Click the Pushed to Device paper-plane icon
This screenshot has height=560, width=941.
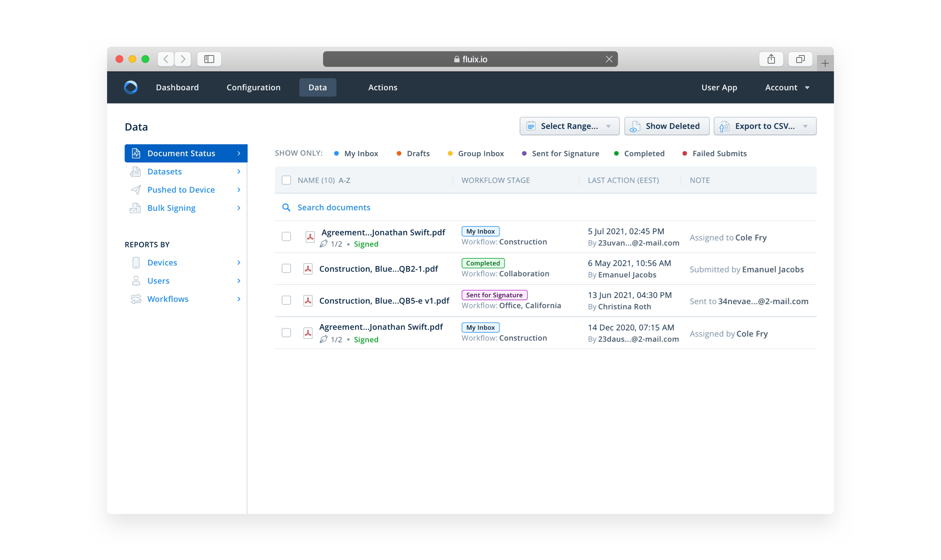pos(135,190)
